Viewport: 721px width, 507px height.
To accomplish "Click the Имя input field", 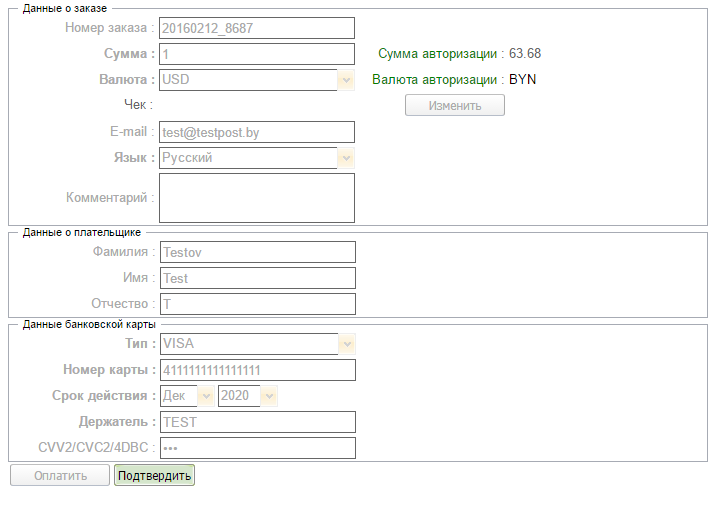I will coord(257,278).
